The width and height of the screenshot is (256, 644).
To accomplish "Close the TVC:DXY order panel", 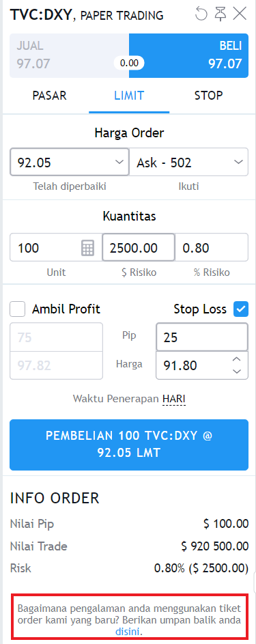I will click(240, 14).
